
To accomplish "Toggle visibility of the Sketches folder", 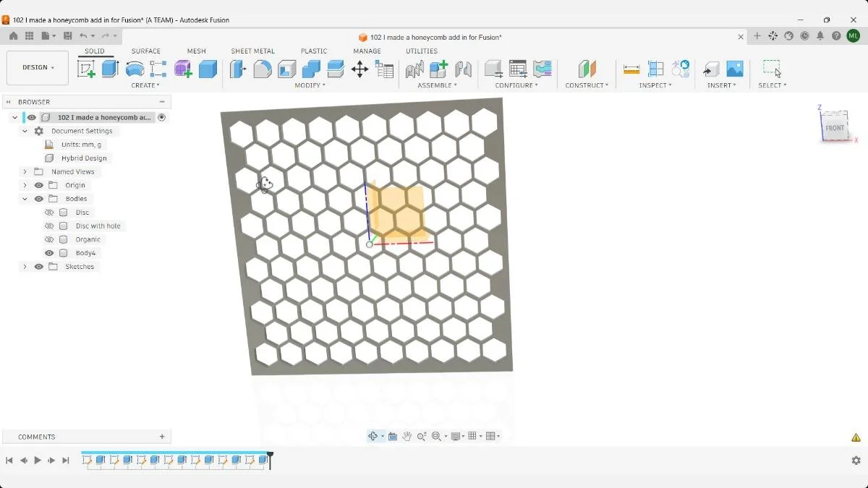I will (39, 267).
